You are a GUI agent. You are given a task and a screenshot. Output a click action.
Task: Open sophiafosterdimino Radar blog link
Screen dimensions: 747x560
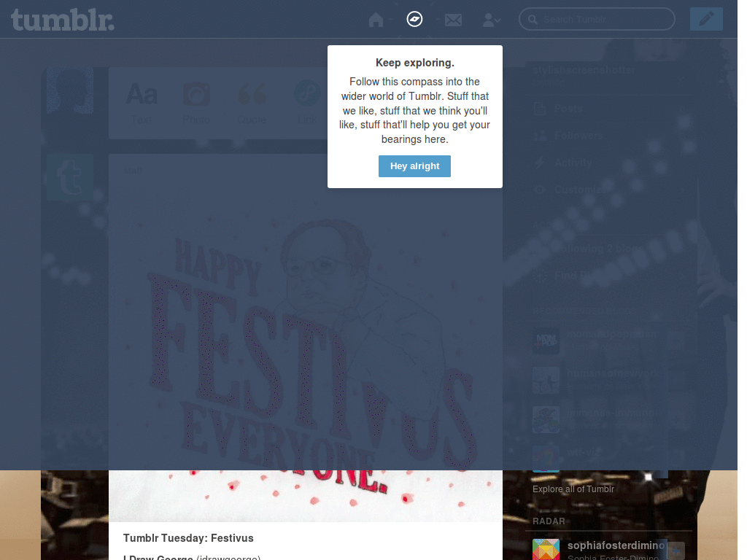[x=616, y=545]
